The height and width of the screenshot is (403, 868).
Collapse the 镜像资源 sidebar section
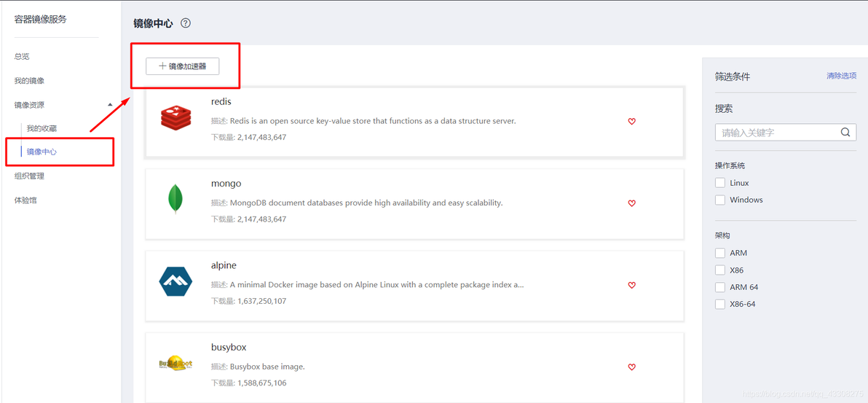click(x=110, y=105)
